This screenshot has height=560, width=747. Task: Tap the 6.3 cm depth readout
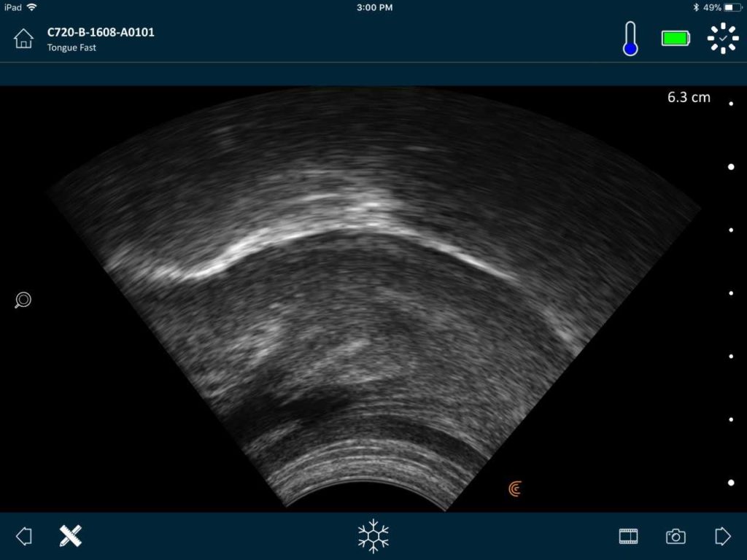click(x=689, y=97)
